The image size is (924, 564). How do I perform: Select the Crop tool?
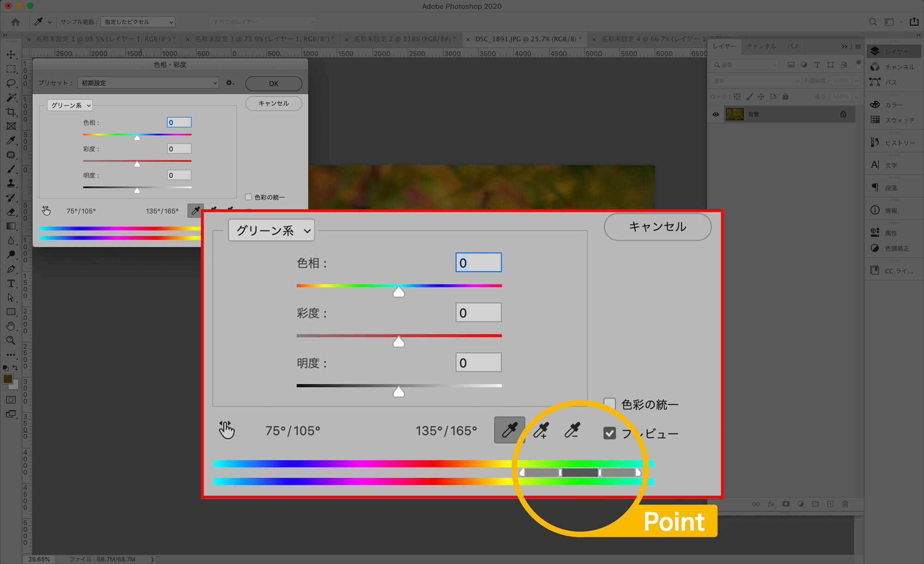coord(11,112)
